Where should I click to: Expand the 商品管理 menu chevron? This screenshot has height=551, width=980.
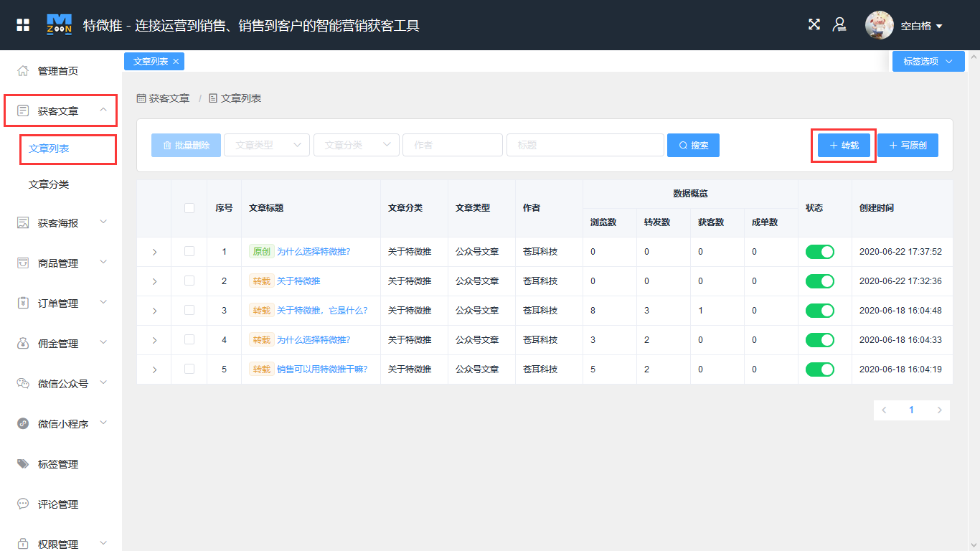pyautogui.click(x=103, y=263)
